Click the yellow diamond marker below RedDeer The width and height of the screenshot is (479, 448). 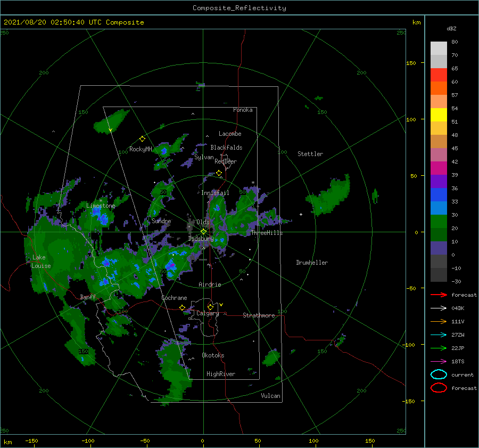click(219, 173)
